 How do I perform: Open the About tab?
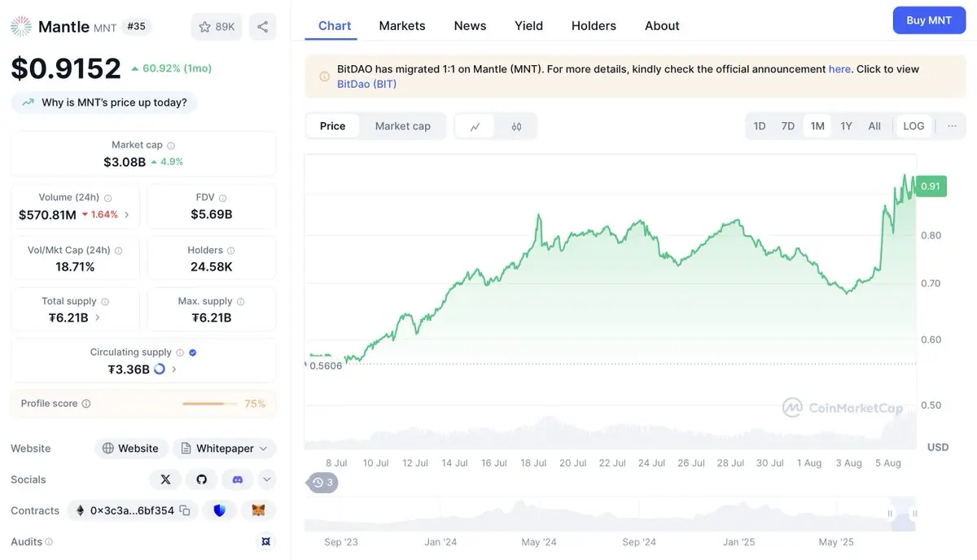click(662, 26)
